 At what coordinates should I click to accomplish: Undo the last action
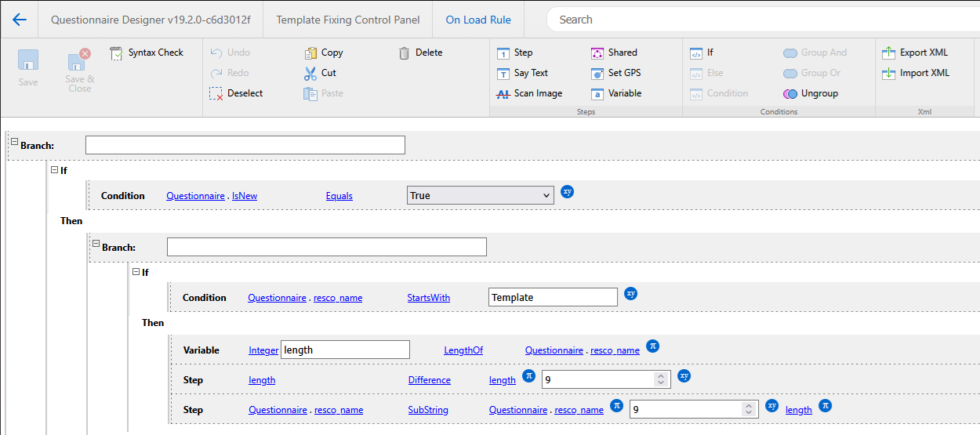pos(230,53)
